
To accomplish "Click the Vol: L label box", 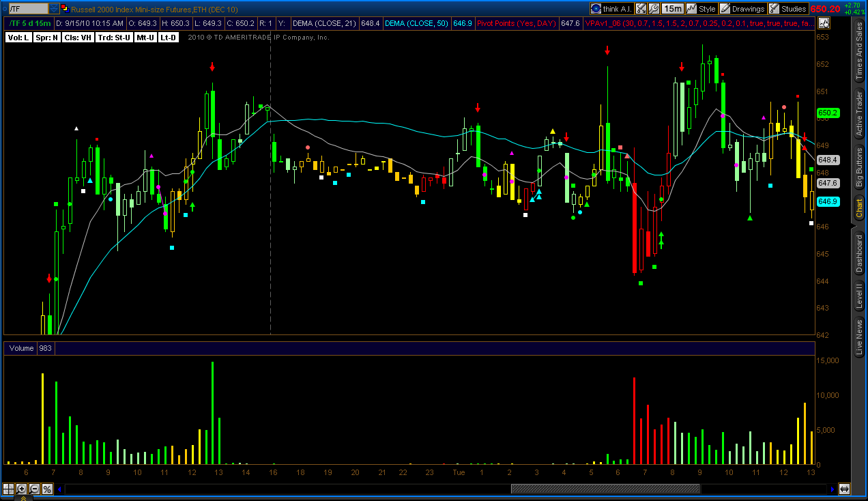I will pos(18,38).
